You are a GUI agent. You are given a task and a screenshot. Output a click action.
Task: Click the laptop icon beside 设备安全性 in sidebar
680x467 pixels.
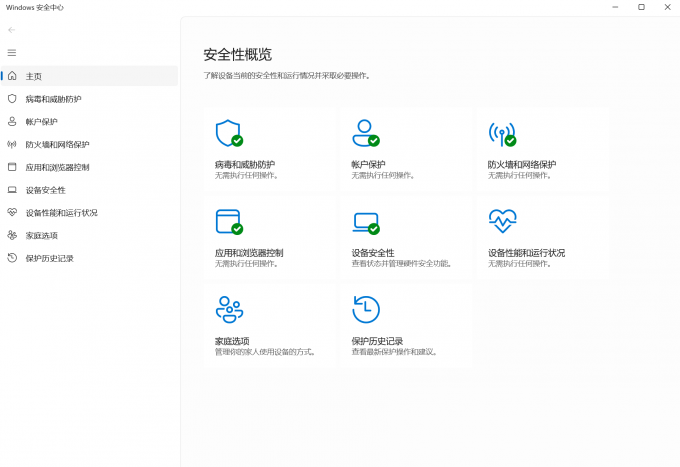point(12,190)
